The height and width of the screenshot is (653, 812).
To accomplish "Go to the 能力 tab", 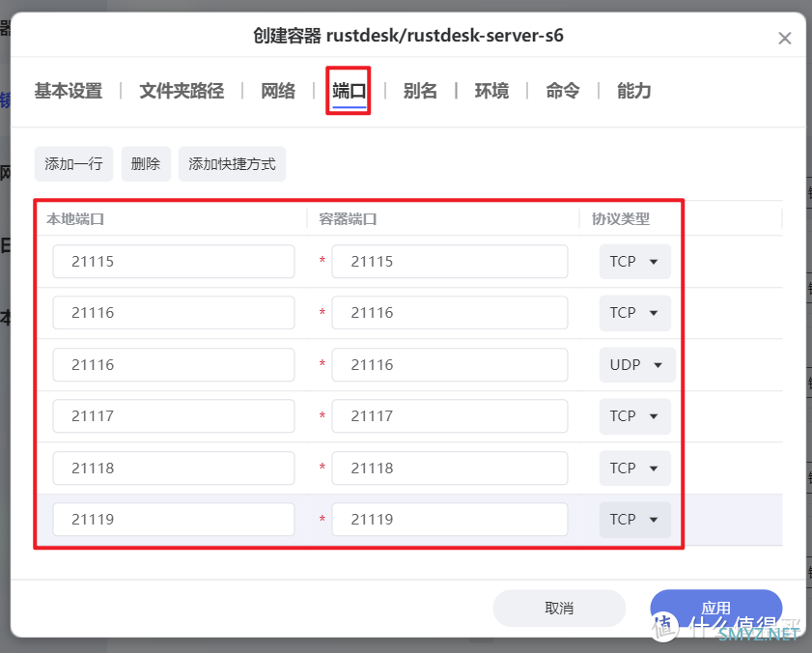I will pos(633,91).
